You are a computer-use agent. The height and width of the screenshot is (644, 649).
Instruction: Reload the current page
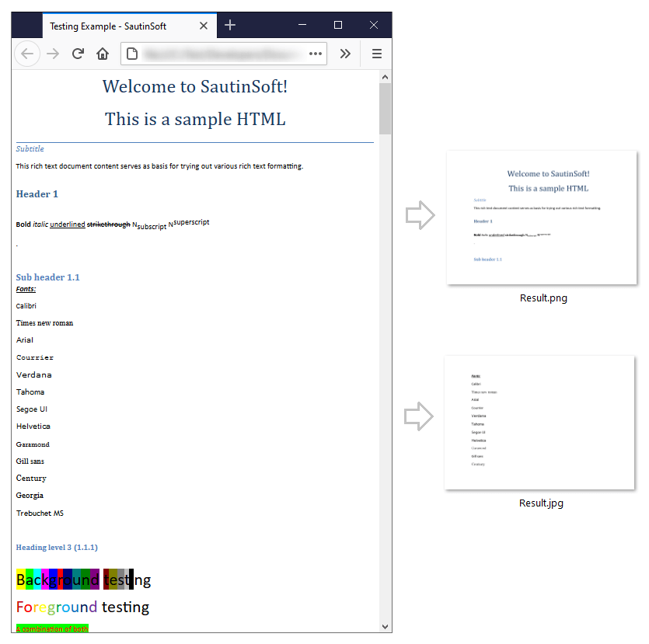pos(79,54)
